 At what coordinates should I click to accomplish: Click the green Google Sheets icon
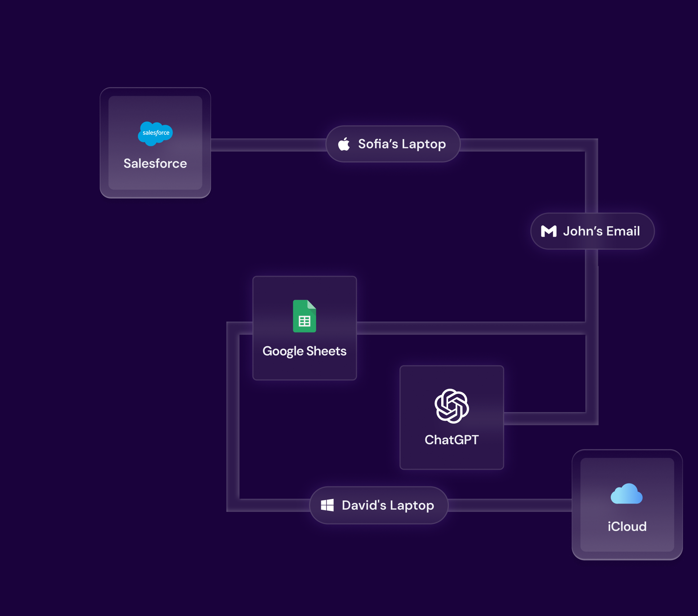pyautogui.click(x=304, y=316)
